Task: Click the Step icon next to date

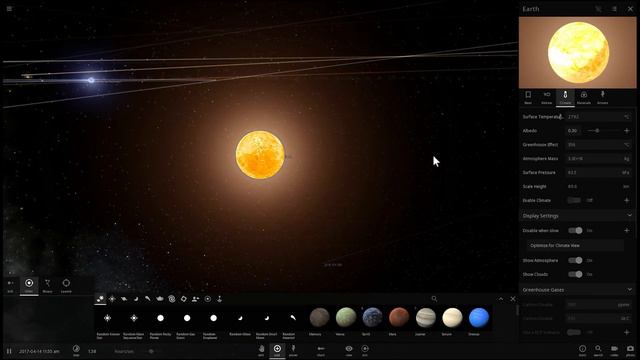Action: [x=76, y=350]
